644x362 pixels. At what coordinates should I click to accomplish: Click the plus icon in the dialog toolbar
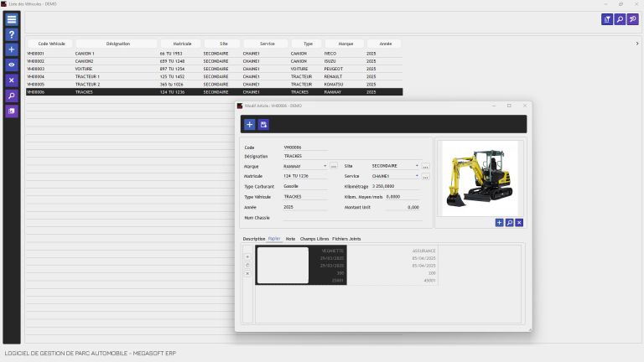(x=249, y=124)
